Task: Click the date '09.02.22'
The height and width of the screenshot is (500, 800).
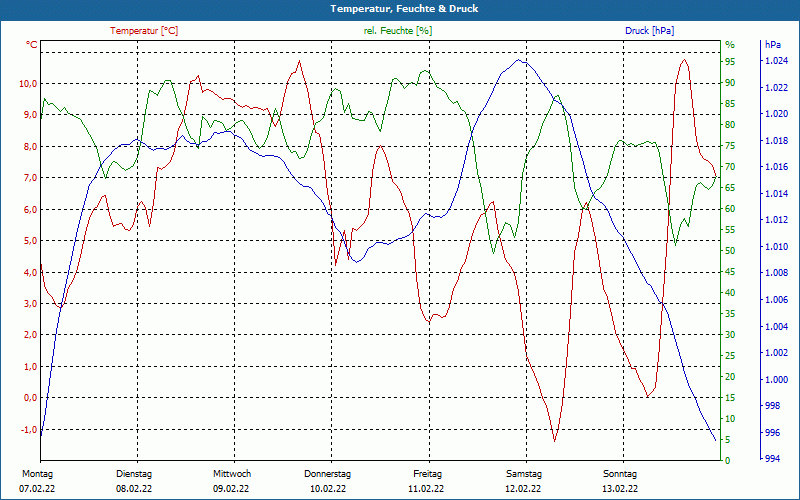Action: pyautogui.click(x=231, y=489)
